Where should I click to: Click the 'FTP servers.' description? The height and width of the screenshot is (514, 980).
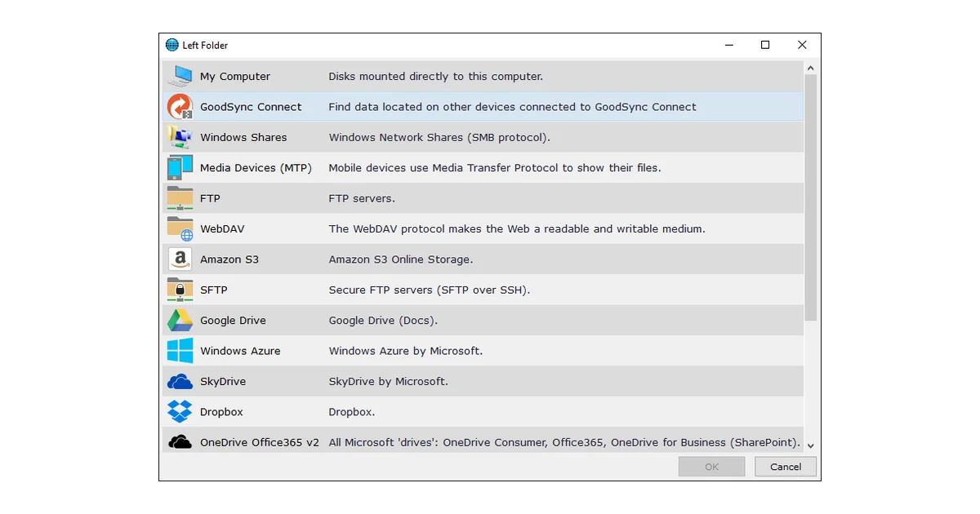point(362,198)
